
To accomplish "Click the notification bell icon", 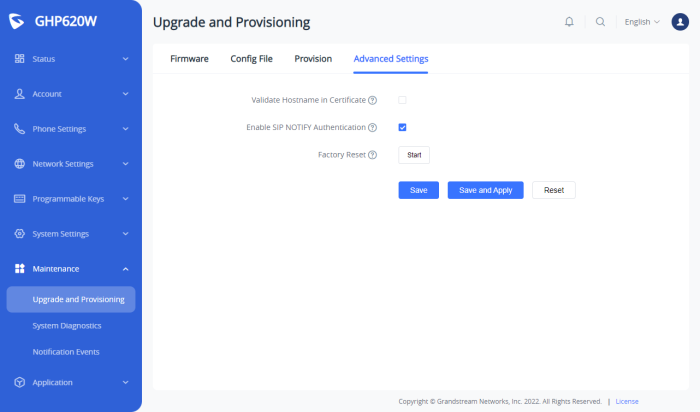I will [569, 21].
